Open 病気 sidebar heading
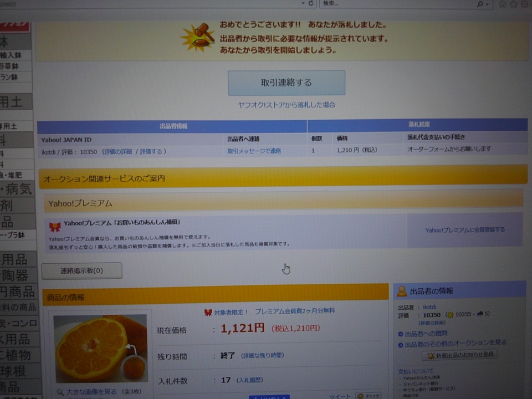 pyautogui.click(x=19, y=190)
